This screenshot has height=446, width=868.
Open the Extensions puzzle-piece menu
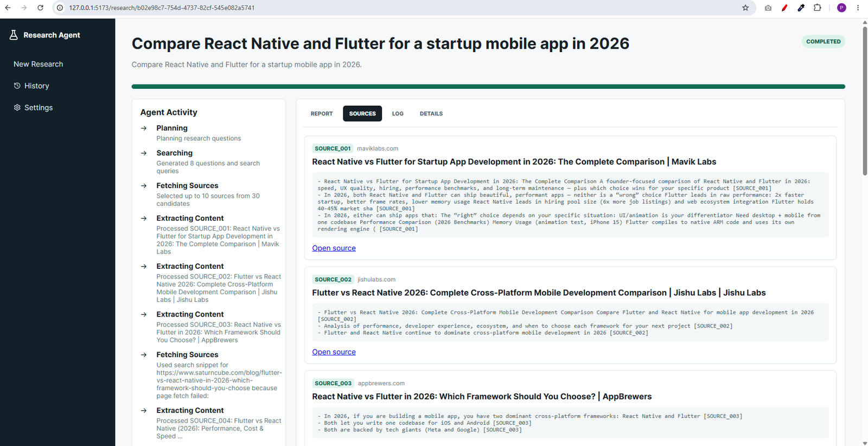tap(818, 8)
